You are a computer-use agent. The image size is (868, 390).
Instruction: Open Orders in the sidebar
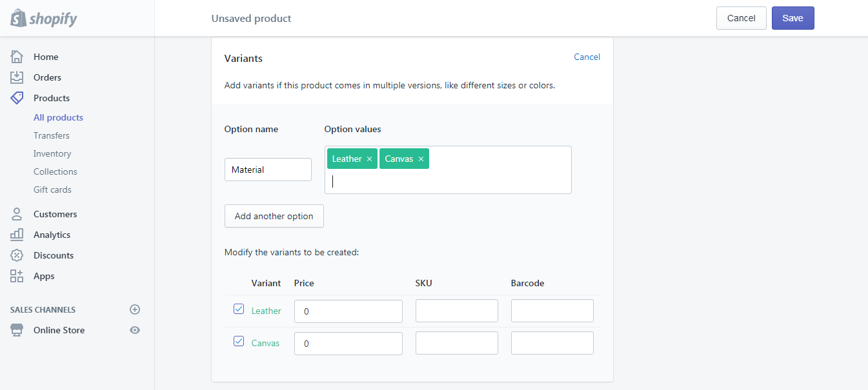[47, 77]
